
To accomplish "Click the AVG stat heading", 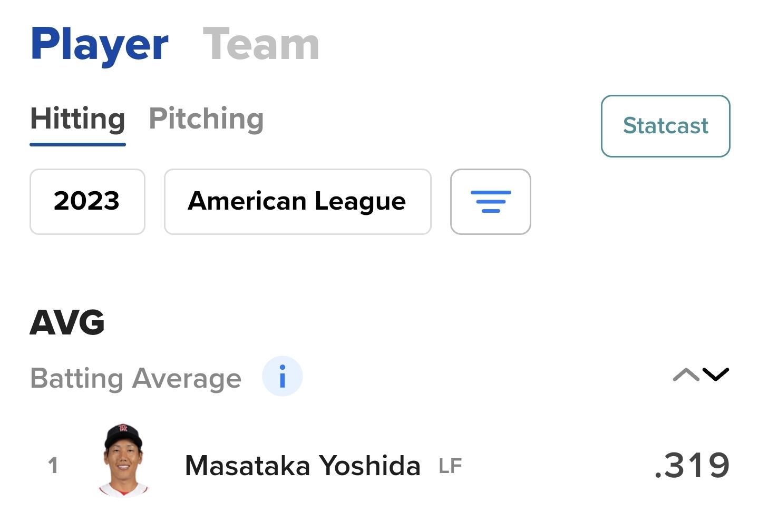I will coord(67,322).
